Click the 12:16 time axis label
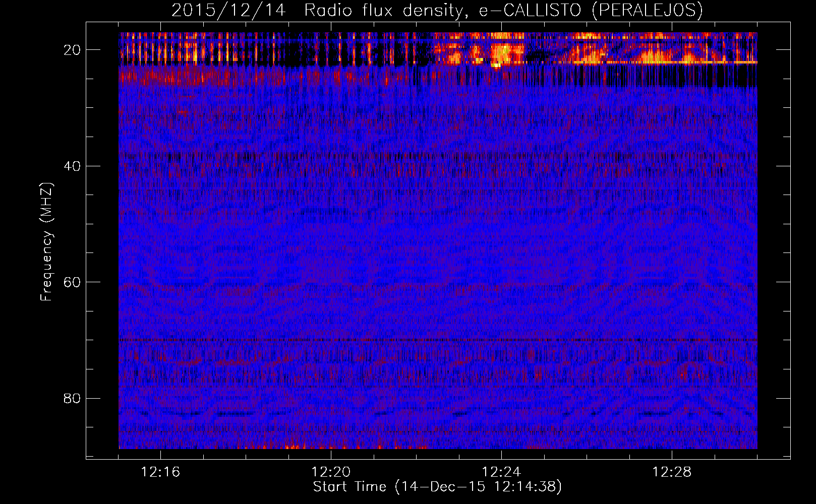The image size is (816, 504). coord(160,472)
